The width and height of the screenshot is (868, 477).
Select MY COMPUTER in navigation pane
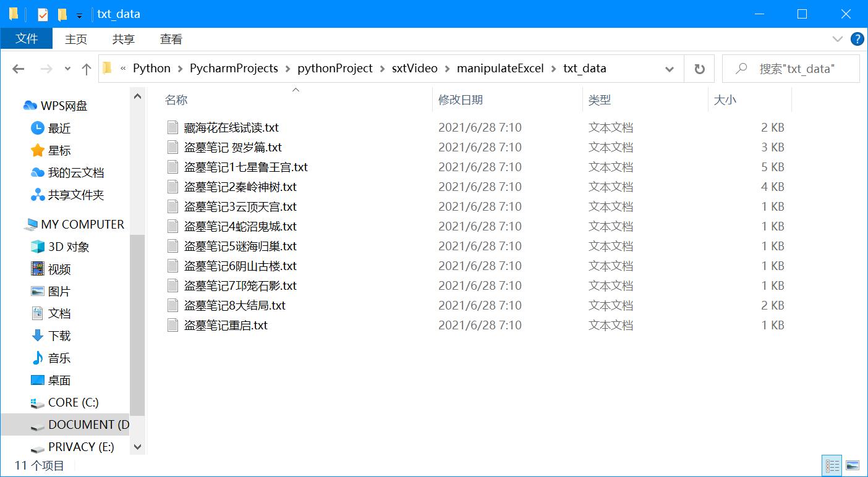[82, 224]
